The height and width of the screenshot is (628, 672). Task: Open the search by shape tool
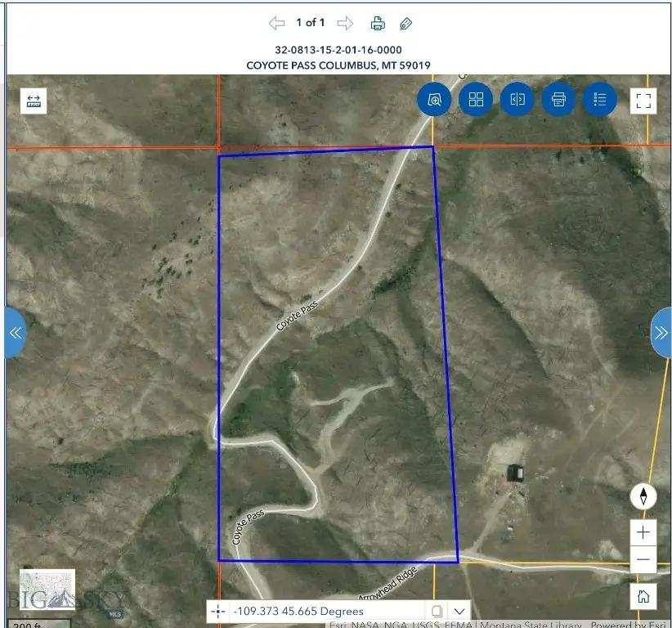pyautogui.click(x=434, y=100)
